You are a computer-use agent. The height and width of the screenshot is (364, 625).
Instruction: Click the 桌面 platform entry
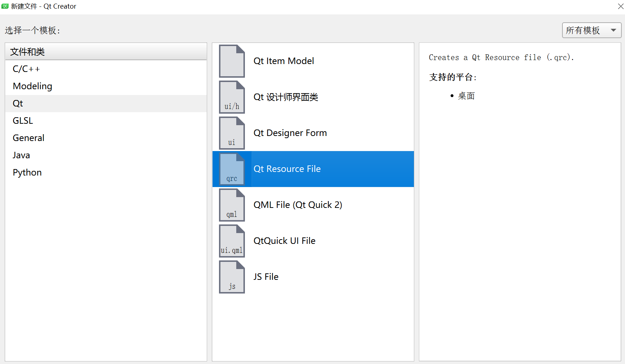[x=466, y=96]
